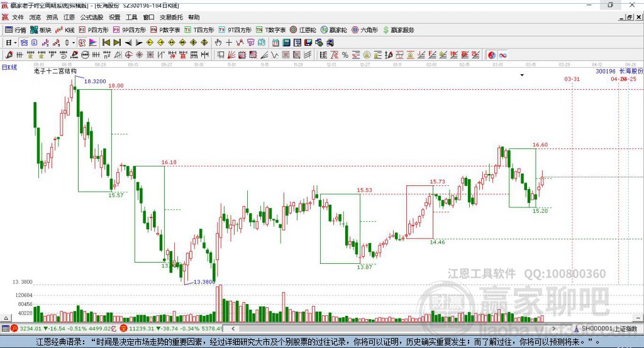Open the 六角形 hexagon tool
The height and width of the screenshot is (348, 644).
pyautogui.click(x=365, y=30)
